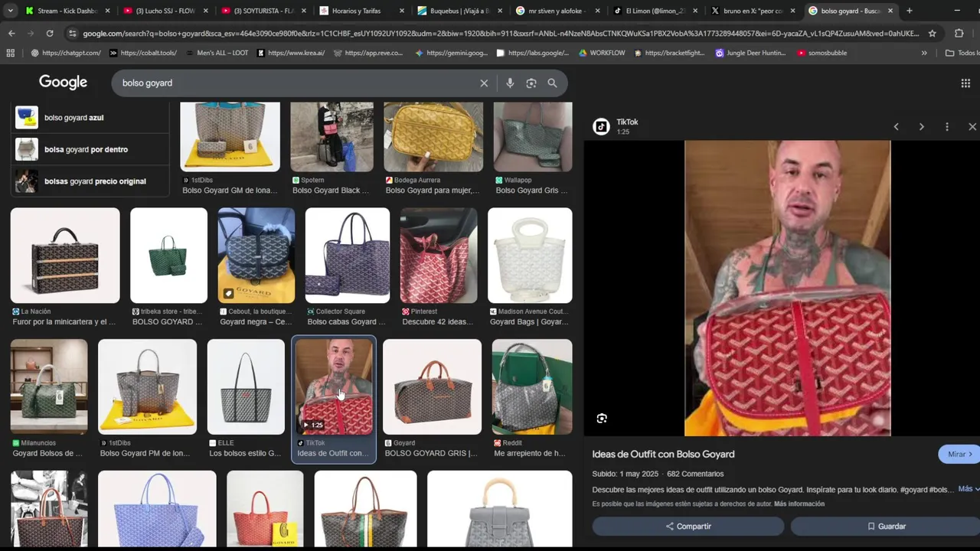
Task: Open the ChatGPT bookmark
Action: [x=66, y=53]
